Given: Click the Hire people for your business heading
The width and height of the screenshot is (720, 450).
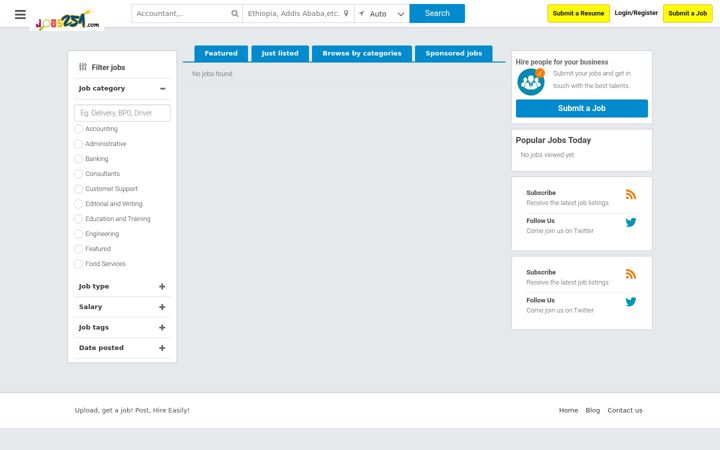Looking at the screenshot, I should coord(562,62).
